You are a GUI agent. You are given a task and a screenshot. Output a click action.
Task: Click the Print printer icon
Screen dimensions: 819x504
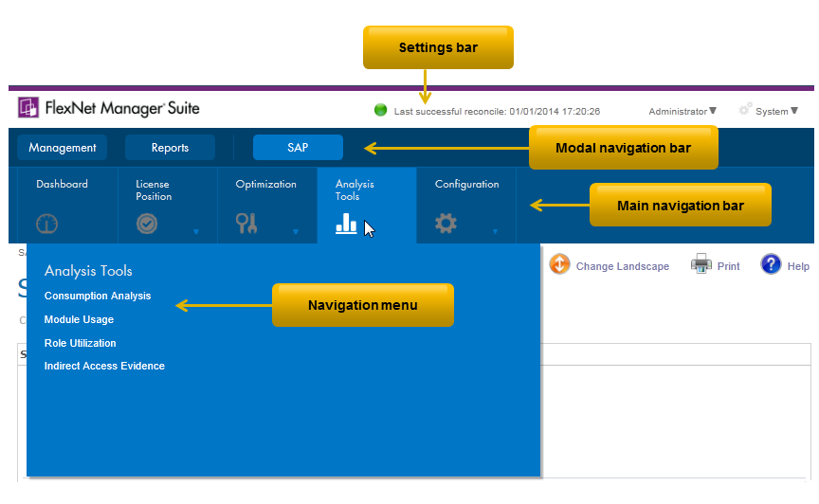pyautogui.click(x=701, y=264)
